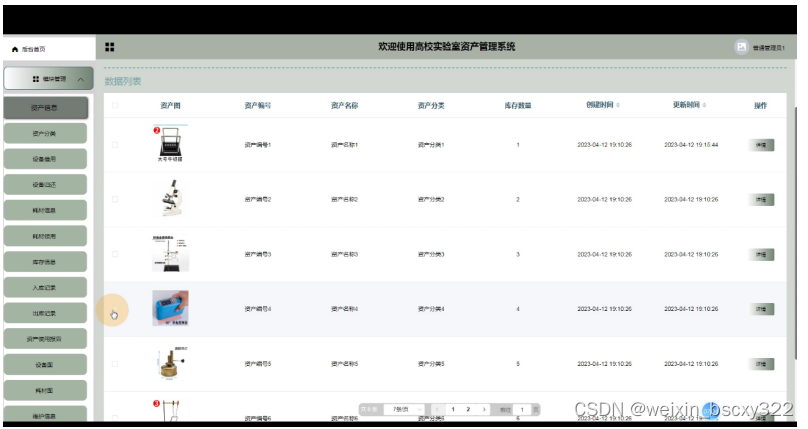Click the 详情 button for 资产编号3
The image size is (808, 429).
click(761, 254)
